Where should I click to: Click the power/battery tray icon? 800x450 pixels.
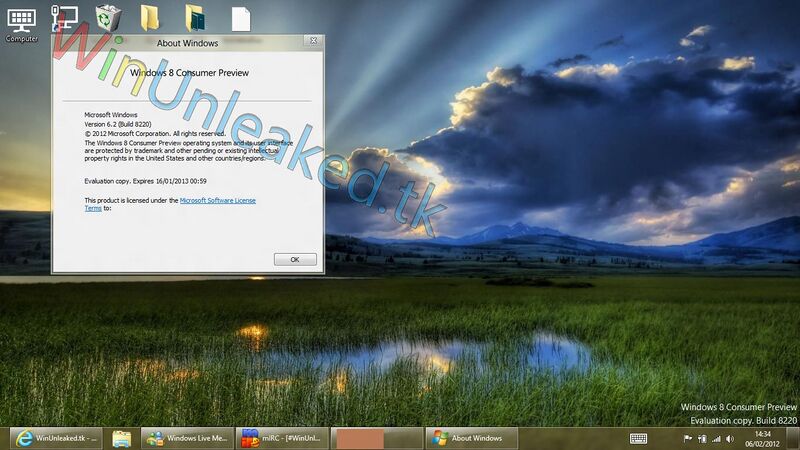[702, 438]
